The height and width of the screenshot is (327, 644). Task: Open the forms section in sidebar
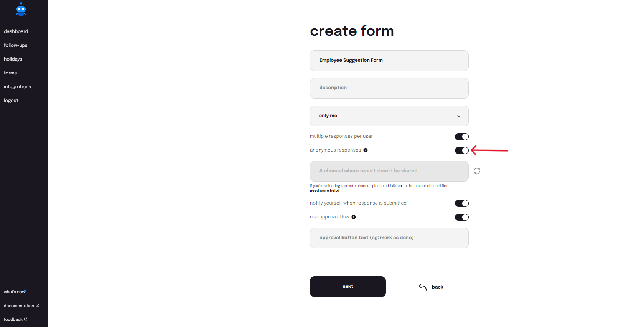tap(10, 73)
